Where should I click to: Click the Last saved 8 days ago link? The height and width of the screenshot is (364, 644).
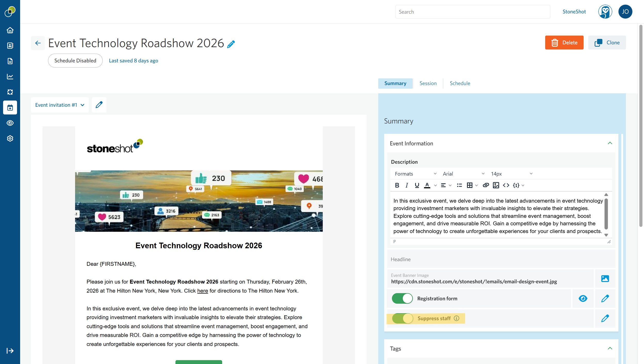[133, 61]
